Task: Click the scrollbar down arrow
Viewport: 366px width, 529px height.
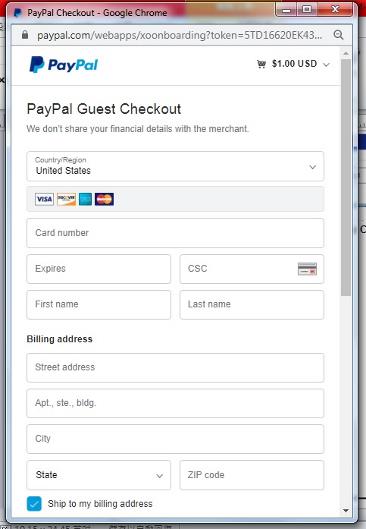Action: (346, 510)
